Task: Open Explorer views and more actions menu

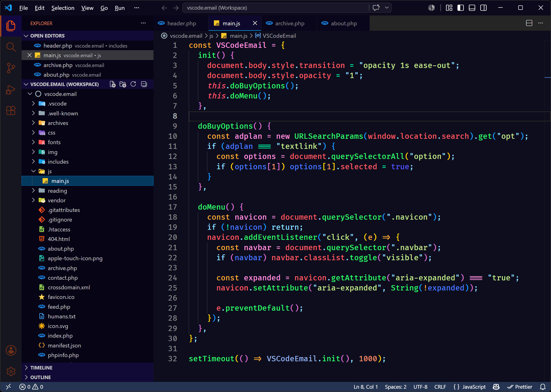Action: [x=143, y=23]
